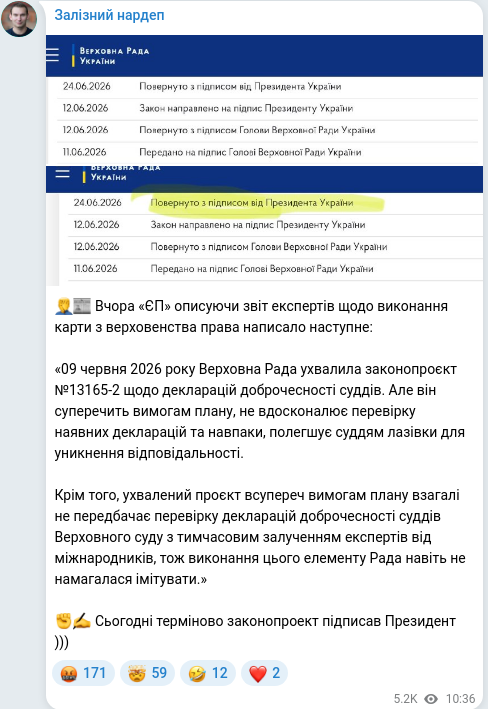Click the text '№13165-2' in the post

pyautogui.click(x=87, y=390)
